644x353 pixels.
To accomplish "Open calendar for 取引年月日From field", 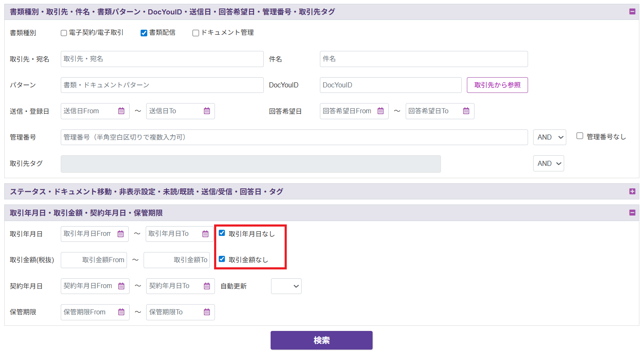I will point(121,234).
